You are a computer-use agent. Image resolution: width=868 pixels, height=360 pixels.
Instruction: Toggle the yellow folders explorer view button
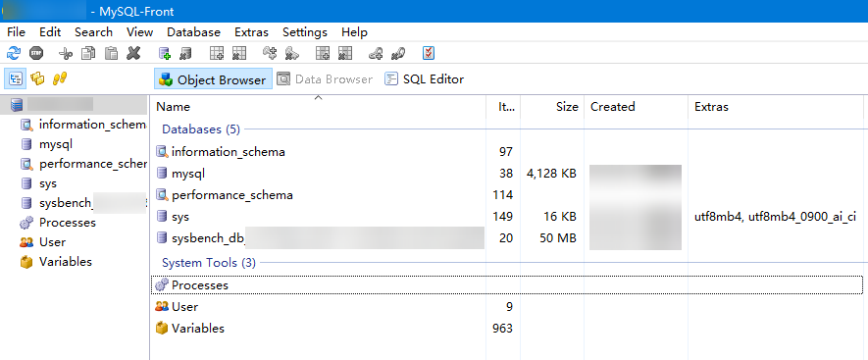point(37,78)
